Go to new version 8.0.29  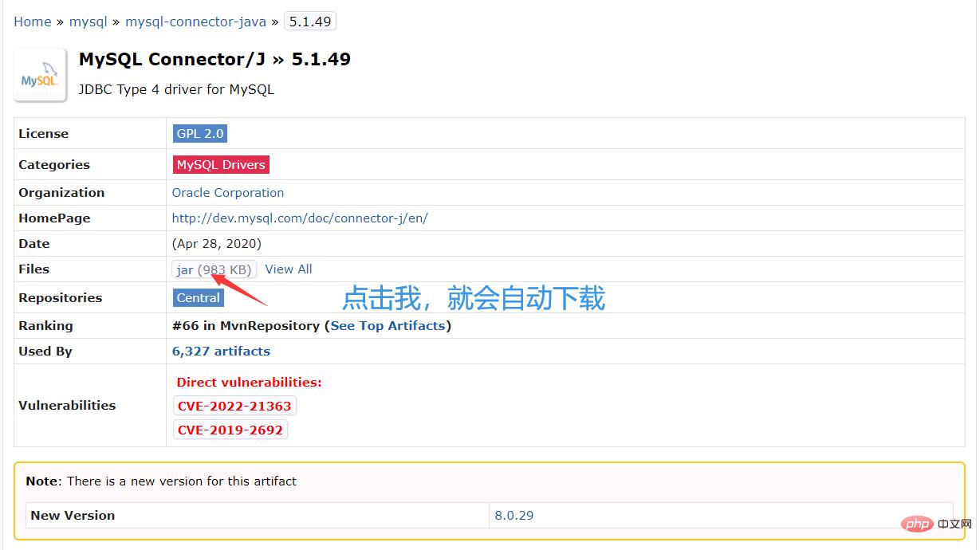click(x=514, y=515)
